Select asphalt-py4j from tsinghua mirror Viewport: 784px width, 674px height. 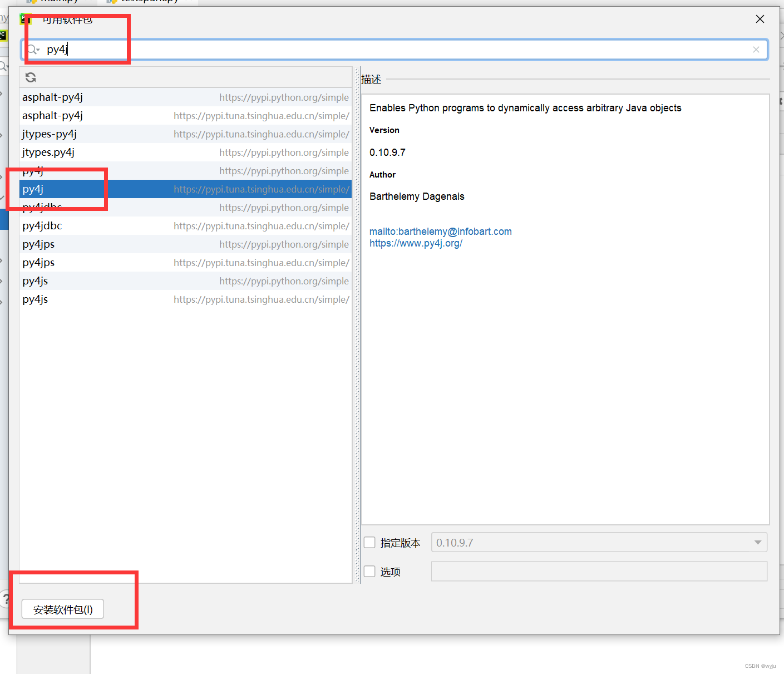point(186,115)
